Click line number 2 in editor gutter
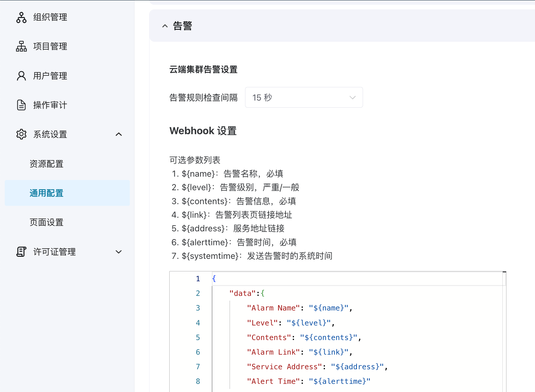Image resolution: width=535 pixels, height=392 pixels. [198, 293]
